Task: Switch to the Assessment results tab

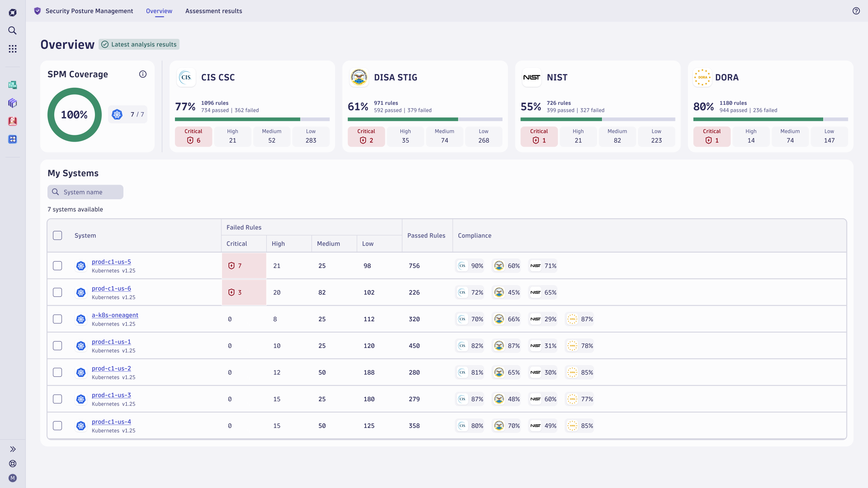Action: (x=214, y=11)
